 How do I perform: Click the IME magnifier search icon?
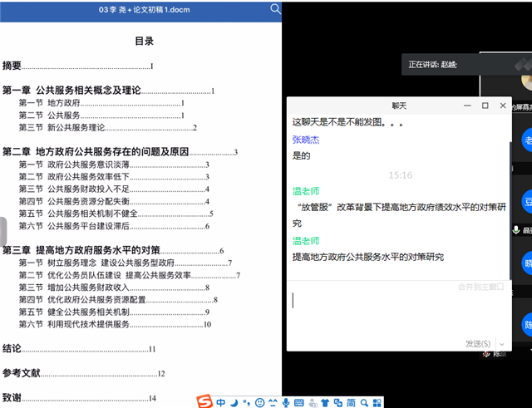(364, 402)
